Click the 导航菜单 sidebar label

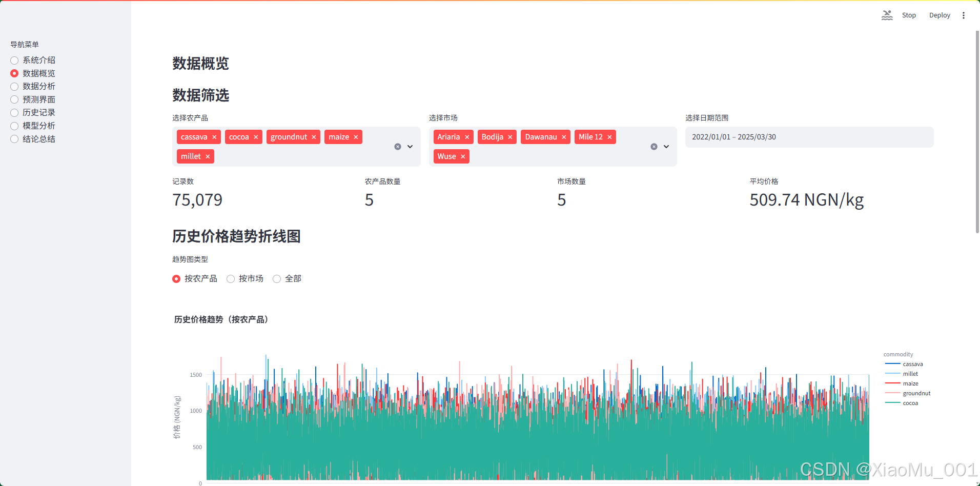[x=25, y=45]
